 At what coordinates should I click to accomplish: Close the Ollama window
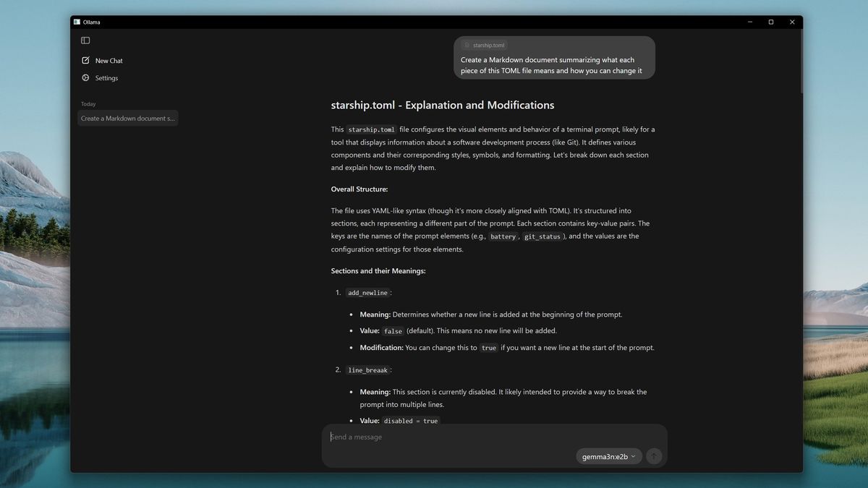(792, 22)
